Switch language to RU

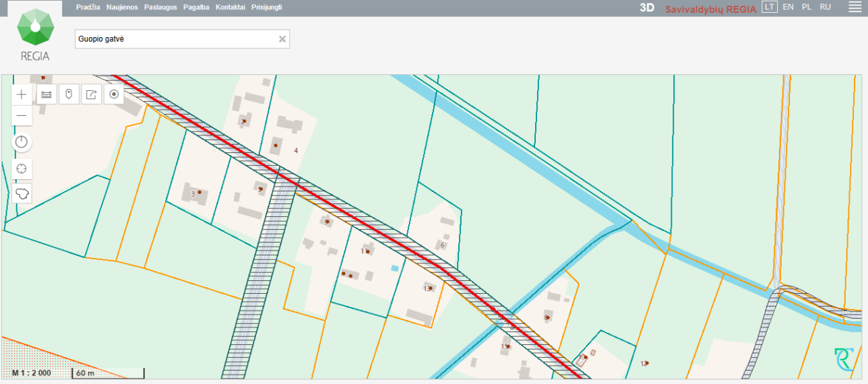click(825, 7)
